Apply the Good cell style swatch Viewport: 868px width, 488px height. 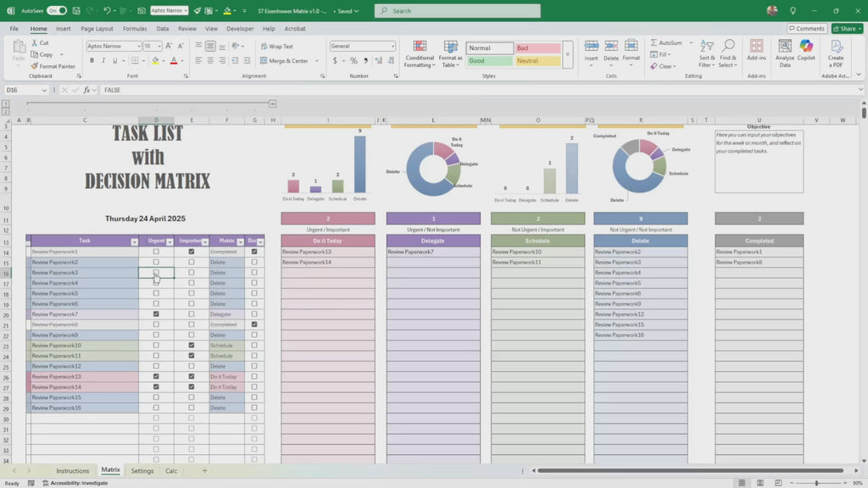point(489,61)
